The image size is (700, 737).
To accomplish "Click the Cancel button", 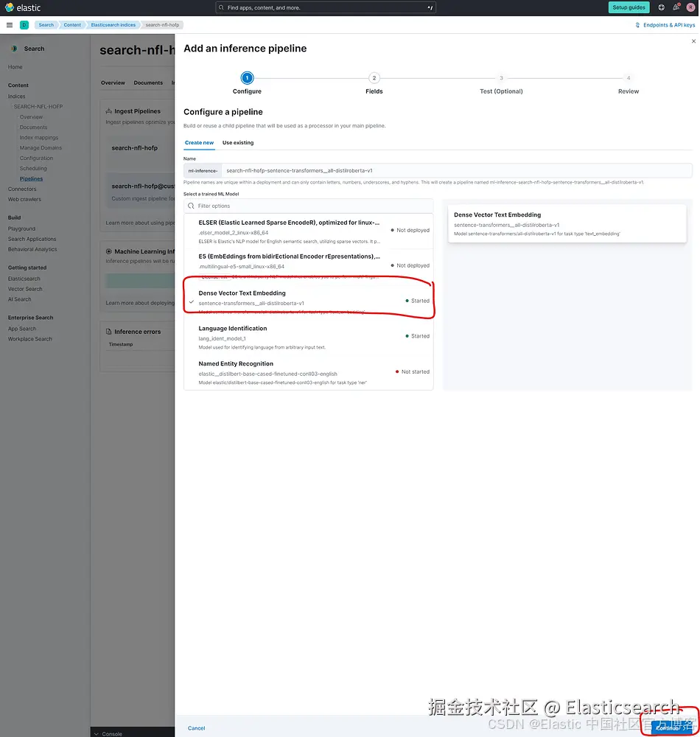I will [x=197, y=728].
